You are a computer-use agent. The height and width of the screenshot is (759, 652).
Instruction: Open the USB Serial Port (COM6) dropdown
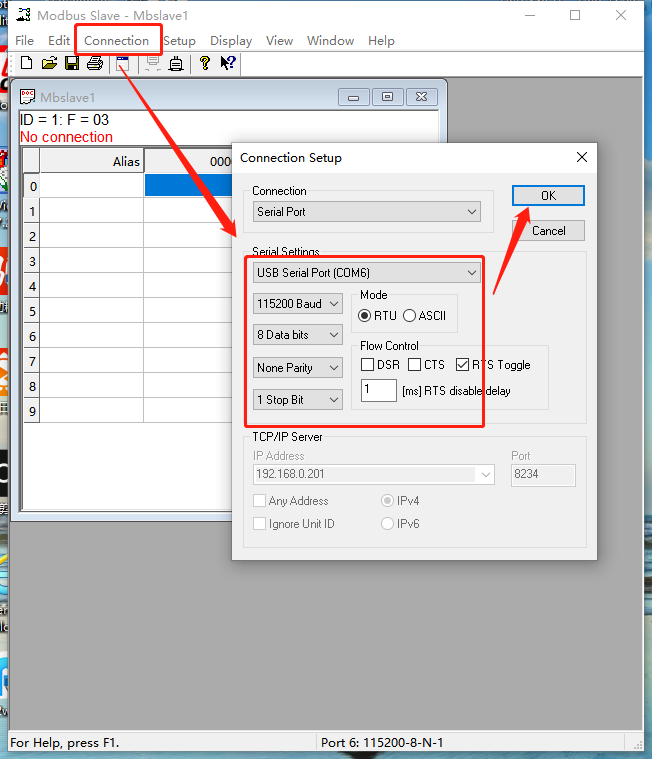(x=366, y=272)
